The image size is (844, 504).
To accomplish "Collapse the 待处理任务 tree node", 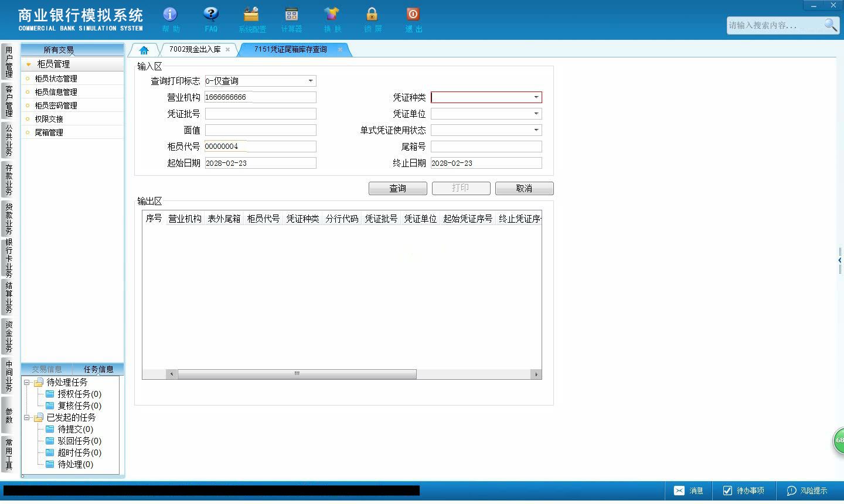I will point(27,382).
